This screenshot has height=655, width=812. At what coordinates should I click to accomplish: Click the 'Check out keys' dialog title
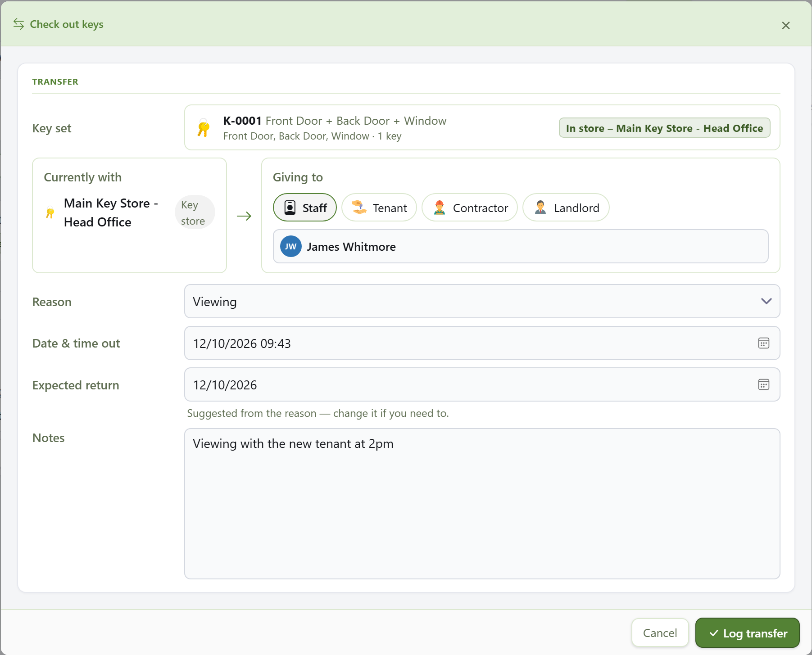67,24
